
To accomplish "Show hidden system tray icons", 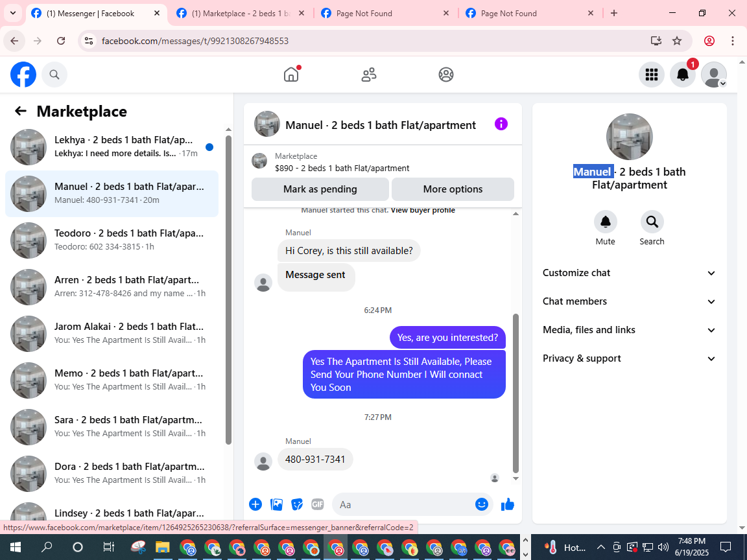I will pyautogui.click(x=601, y=547).
